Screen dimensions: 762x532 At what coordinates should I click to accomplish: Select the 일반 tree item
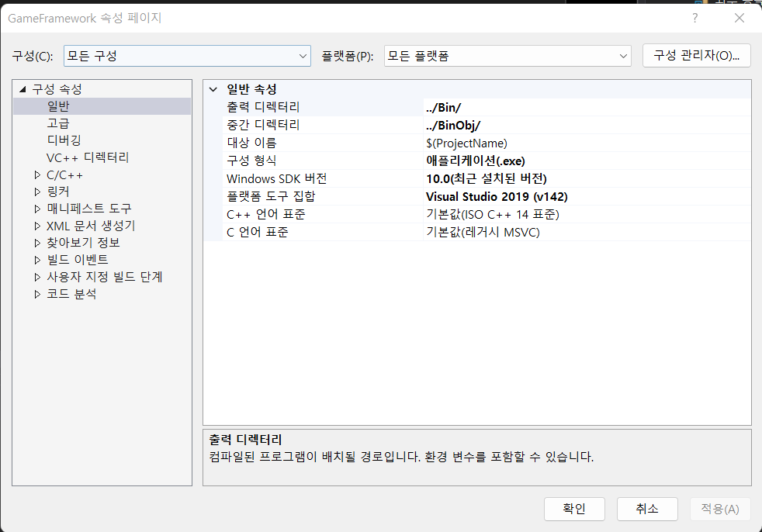(58, 106)
